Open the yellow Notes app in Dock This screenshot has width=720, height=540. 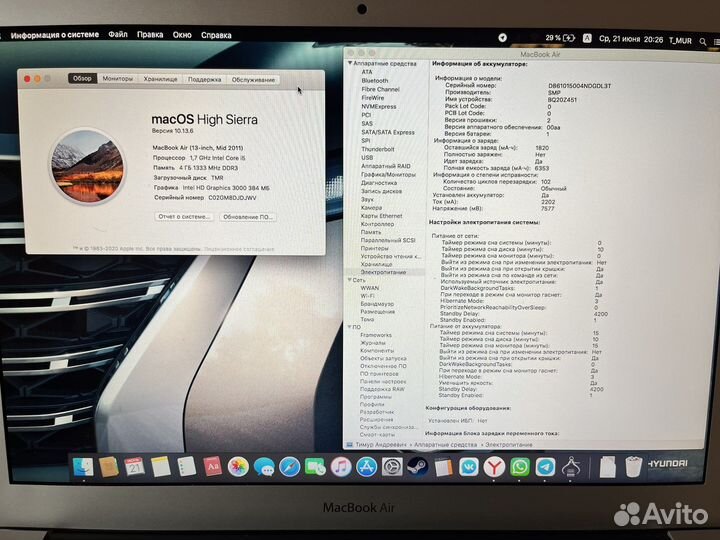pyautogui.click(x=161, y=467)
